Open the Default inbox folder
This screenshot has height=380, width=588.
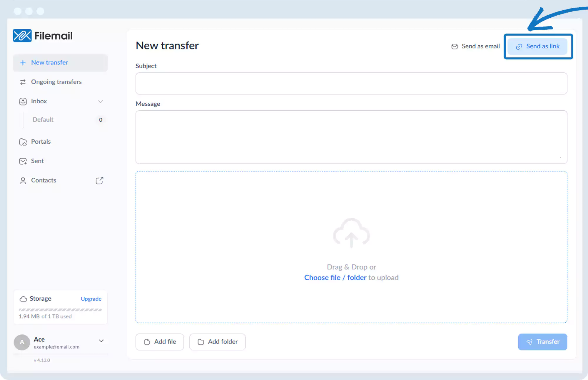point(43,120)
